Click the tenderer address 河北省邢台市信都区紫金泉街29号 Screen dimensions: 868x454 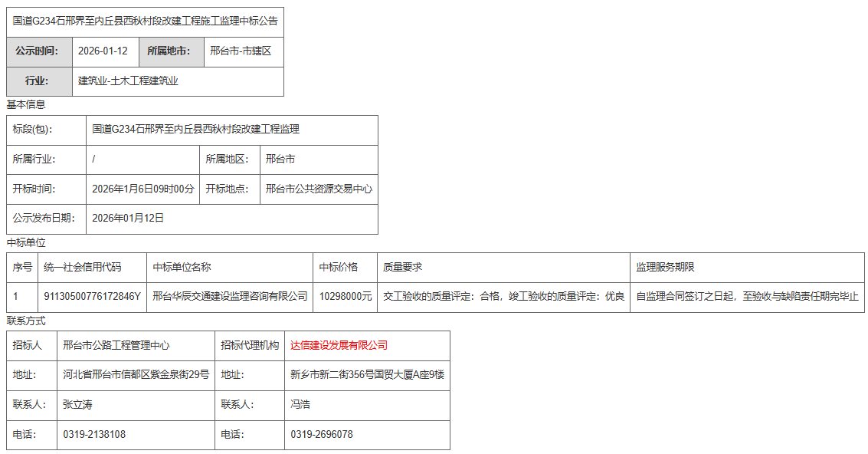coord(136,374)
